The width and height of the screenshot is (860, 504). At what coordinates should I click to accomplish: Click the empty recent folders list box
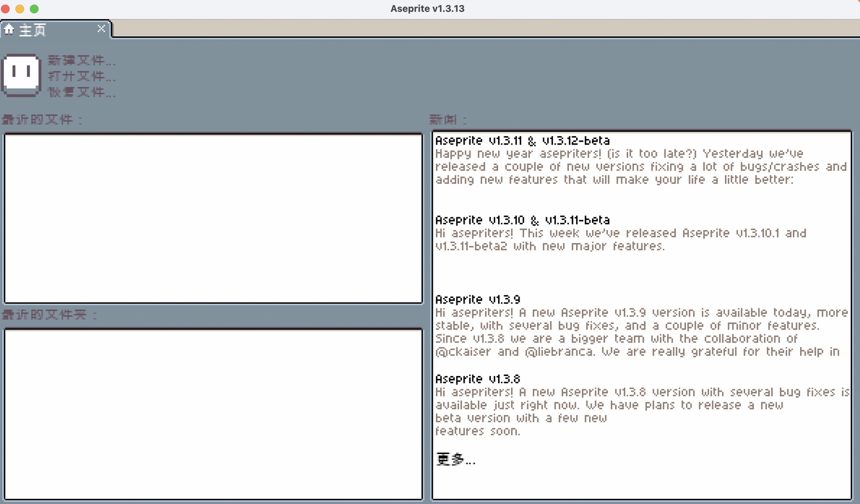213,414
